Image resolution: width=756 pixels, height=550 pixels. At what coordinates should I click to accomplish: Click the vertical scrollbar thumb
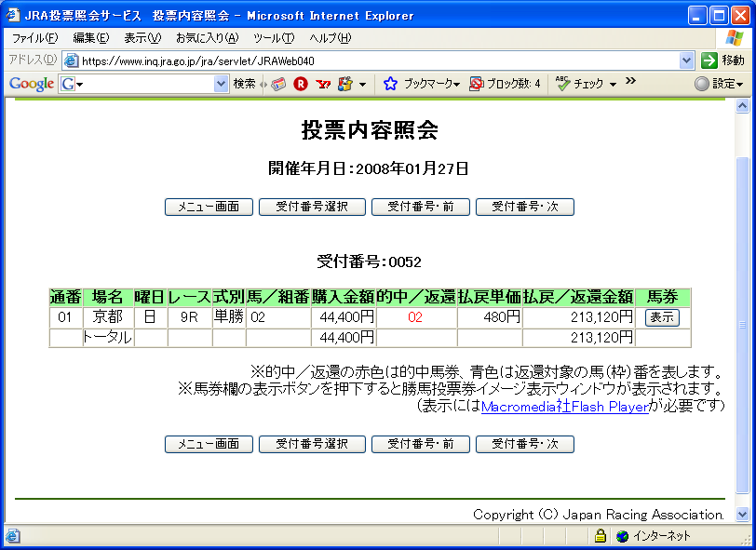pyautogui.click(x=743, y=326)
